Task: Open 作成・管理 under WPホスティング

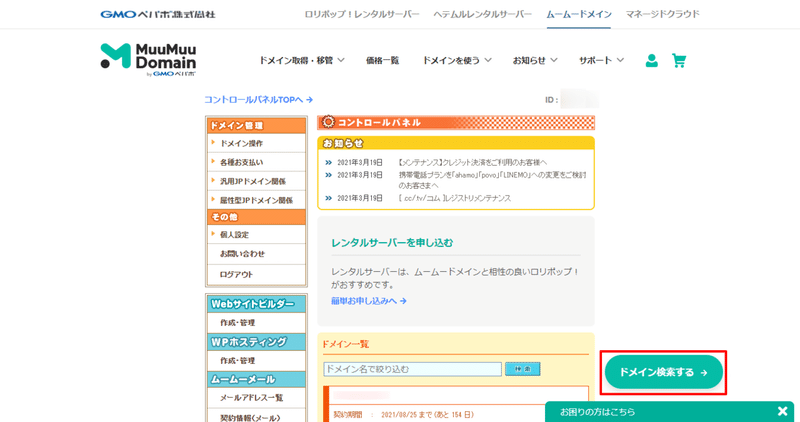Action: pos(256,360)
